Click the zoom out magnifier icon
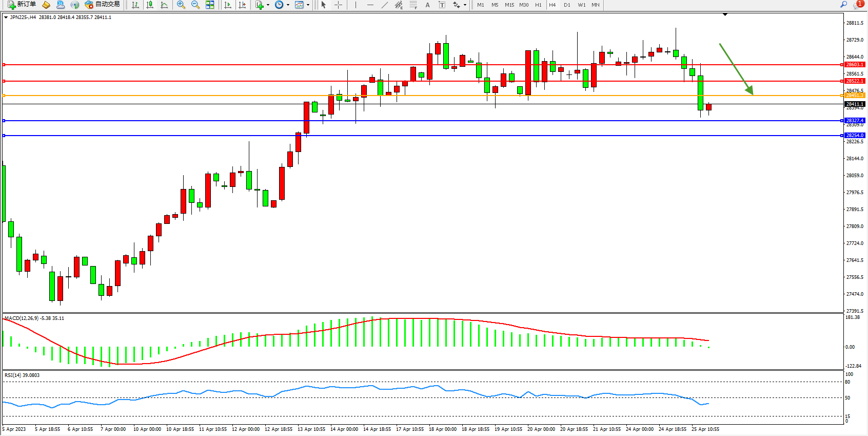Viewport: 868px width, 436px height. click(x=195, y=5)
